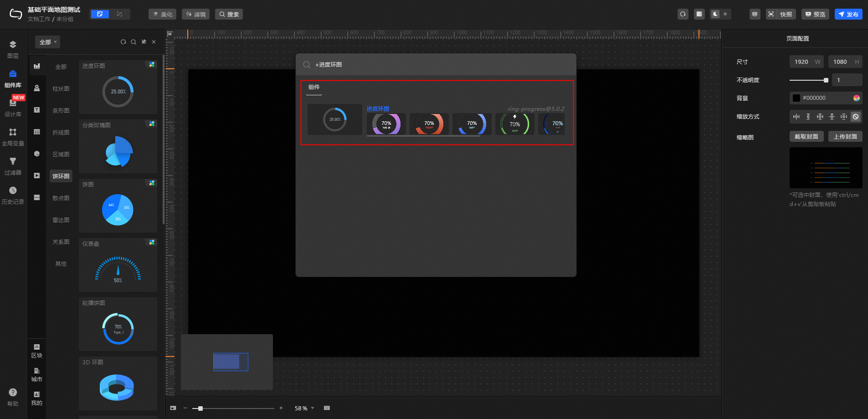Add the 分类玫瑰图 component
The width and height of the screenshot is (868, 419).
(x=118, y=146)
